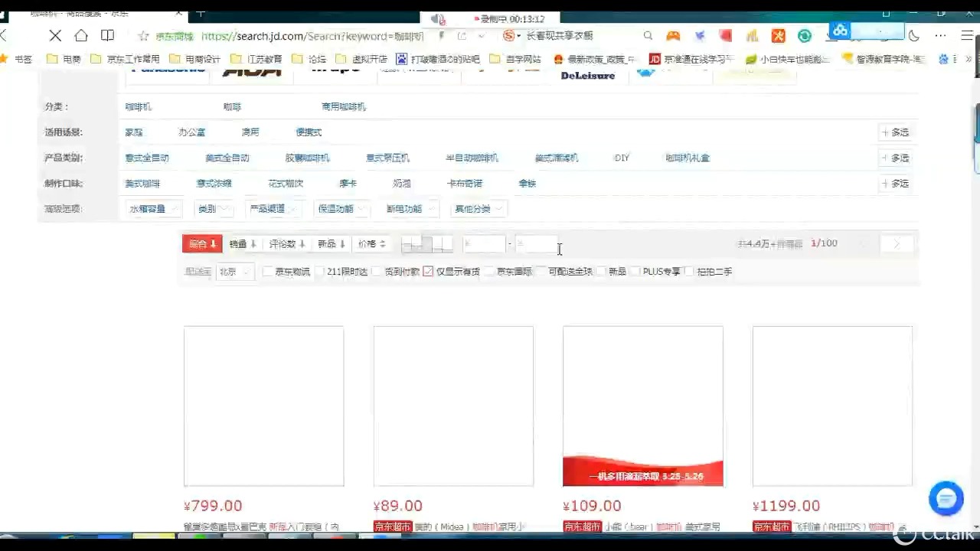Check the PLUS专享 filter
980x551 pixels.
pos(635,272)
